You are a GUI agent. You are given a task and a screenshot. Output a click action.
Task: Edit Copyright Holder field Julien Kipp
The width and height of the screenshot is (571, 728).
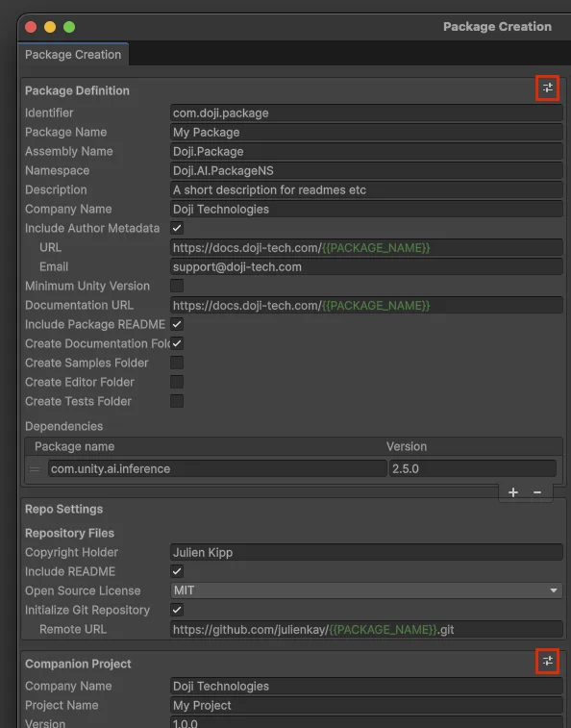pyautogui.click(x=366, y=553)
